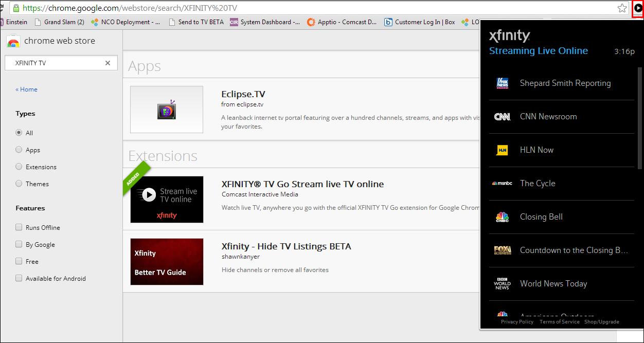Viewport: 644px width, 343px height.
Task: Select CNN Newsroom in the list
Action: [562, 117]
